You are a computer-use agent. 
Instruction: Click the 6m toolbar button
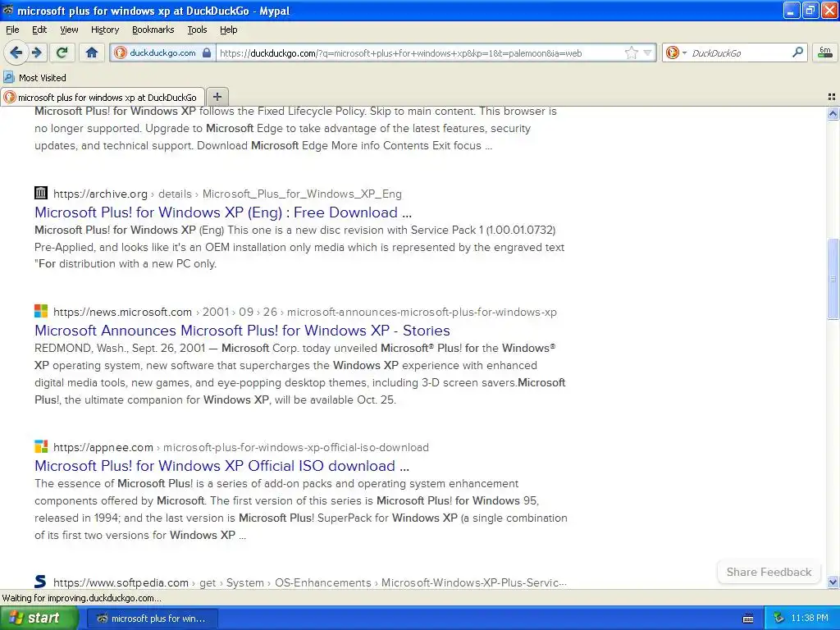(825, 52)
